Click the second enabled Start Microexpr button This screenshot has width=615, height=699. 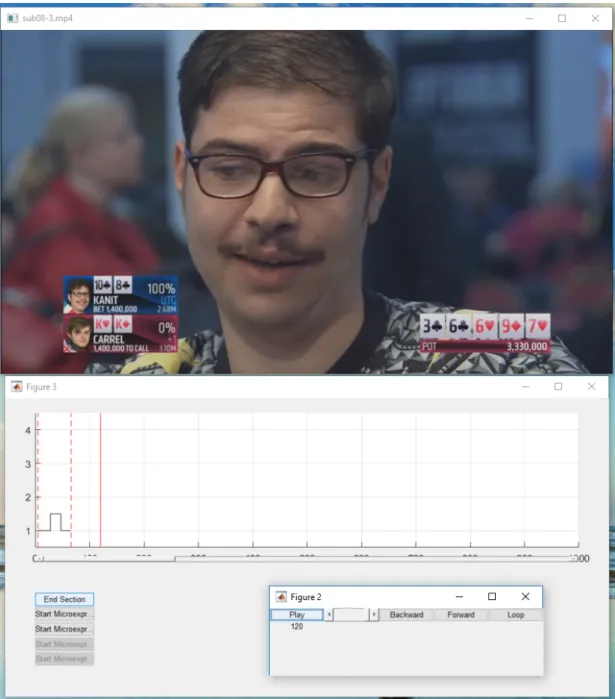tap(64, 629)
